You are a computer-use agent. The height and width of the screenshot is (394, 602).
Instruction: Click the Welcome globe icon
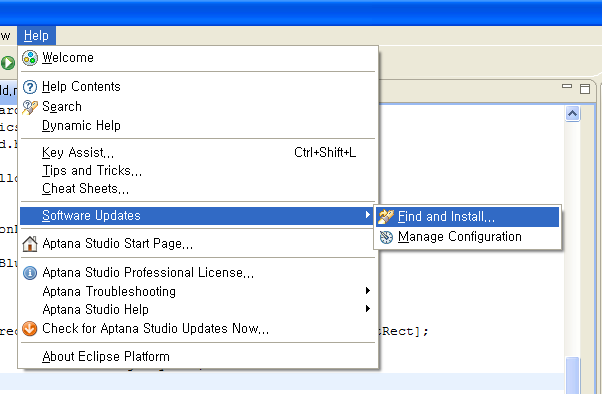point(30,58)
